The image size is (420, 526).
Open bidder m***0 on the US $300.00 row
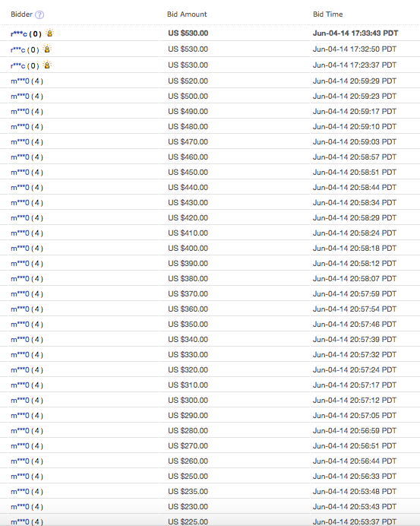pos(20,401)
